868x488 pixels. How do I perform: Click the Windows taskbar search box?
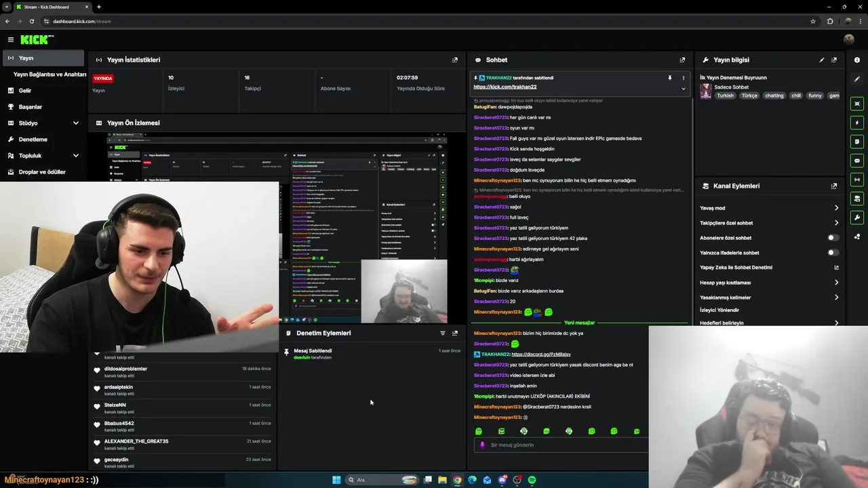click(x=382, y=480)
